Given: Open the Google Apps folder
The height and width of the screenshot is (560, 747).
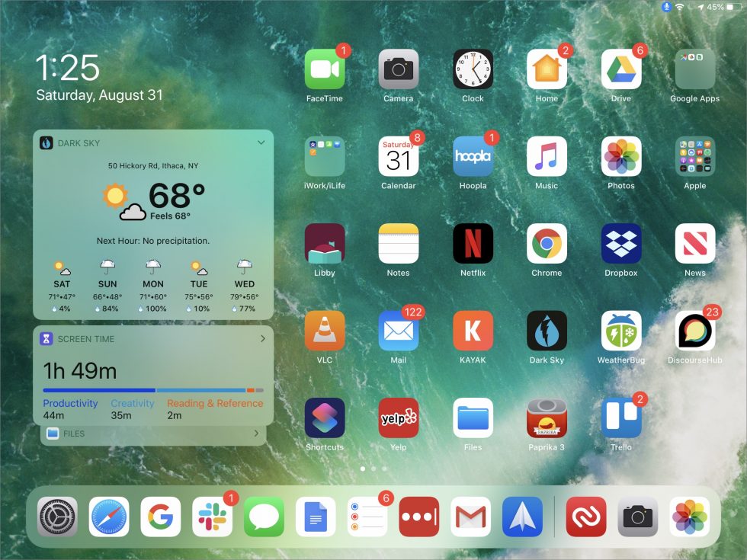Looking at the screenshot, I should (694, 69).
